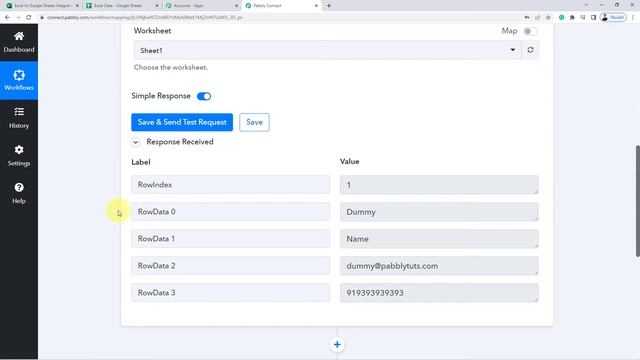Image resolution: width=640 pixels, height=360 pixels.
Task: Collapse the Response Received section
Action: pos(136,142)
